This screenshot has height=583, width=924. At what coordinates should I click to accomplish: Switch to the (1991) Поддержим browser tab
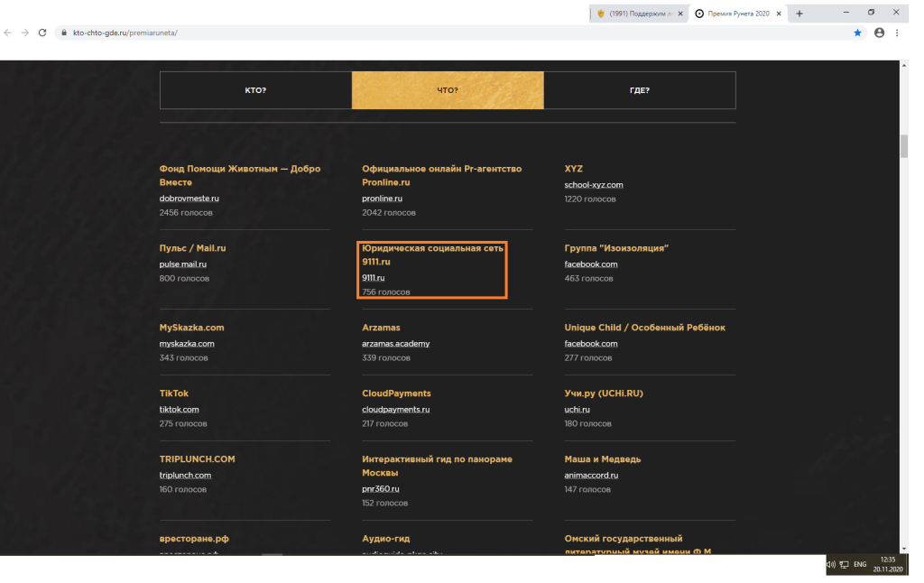point(640,13)
